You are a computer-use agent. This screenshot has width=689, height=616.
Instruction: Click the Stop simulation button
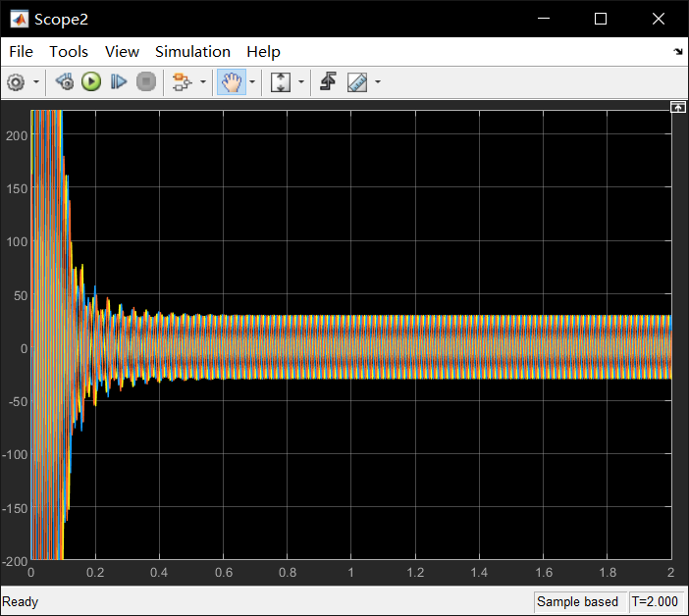(x=146, y=82)
